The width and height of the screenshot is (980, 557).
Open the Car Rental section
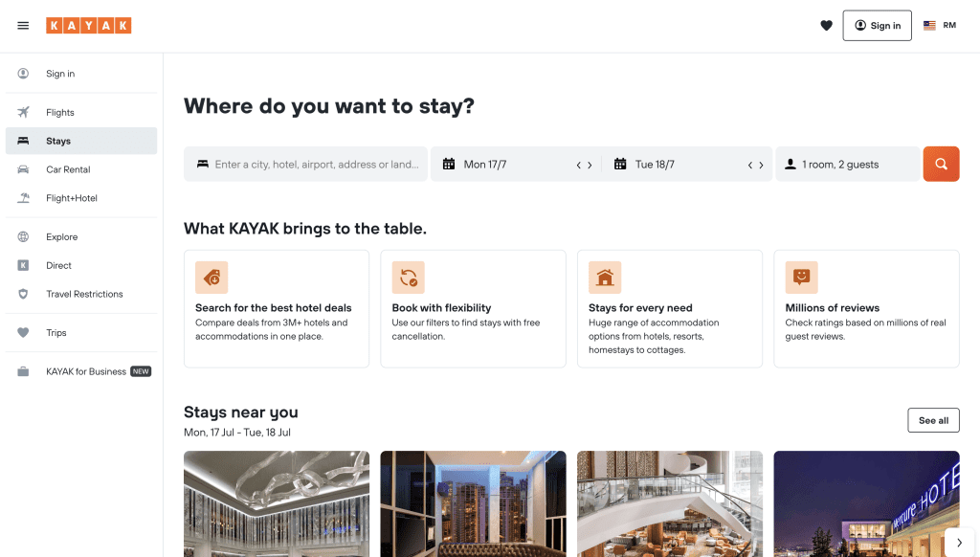(x=66, y=169)
